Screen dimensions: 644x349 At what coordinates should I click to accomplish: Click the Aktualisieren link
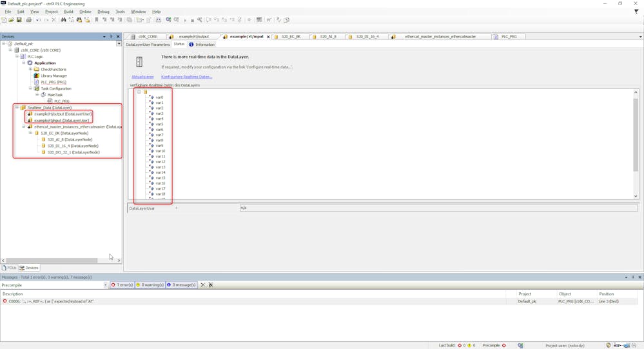(x=142, y=77)
